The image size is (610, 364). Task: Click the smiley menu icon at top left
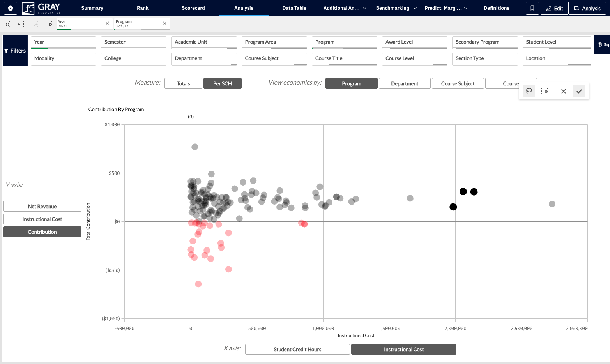click(x=11, y=8)
